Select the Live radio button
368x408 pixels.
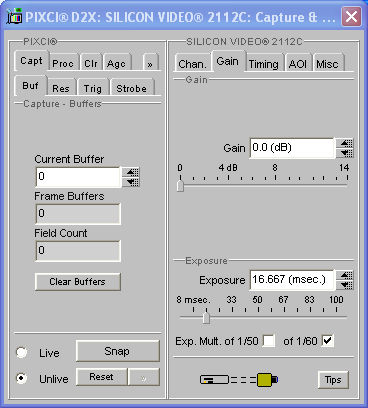coord(22,352)
